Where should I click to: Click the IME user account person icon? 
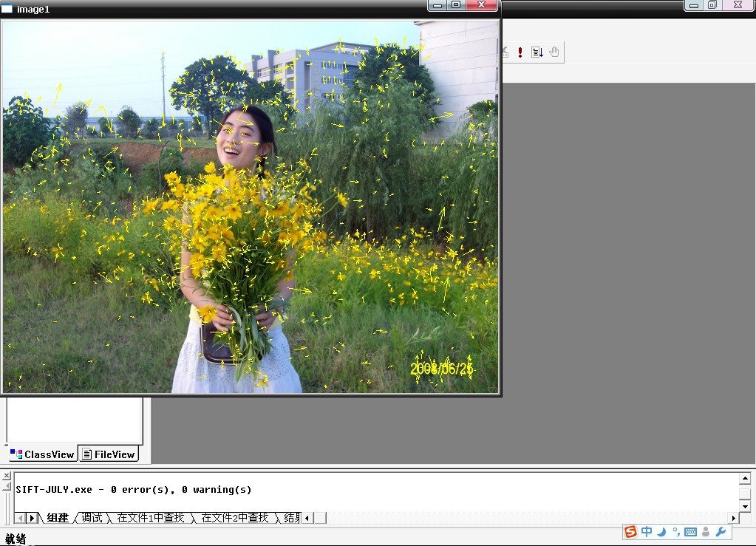click(x=706, y=532)
